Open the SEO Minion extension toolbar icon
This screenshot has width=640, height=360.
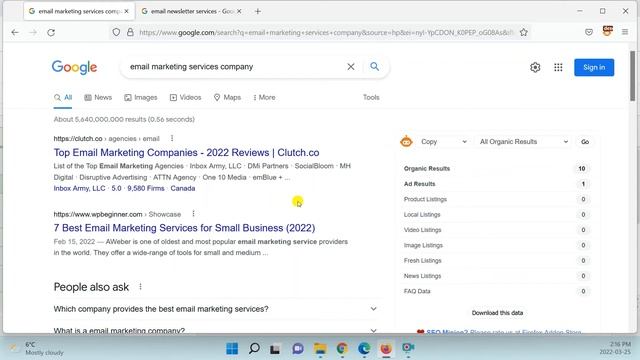[607, 31]
